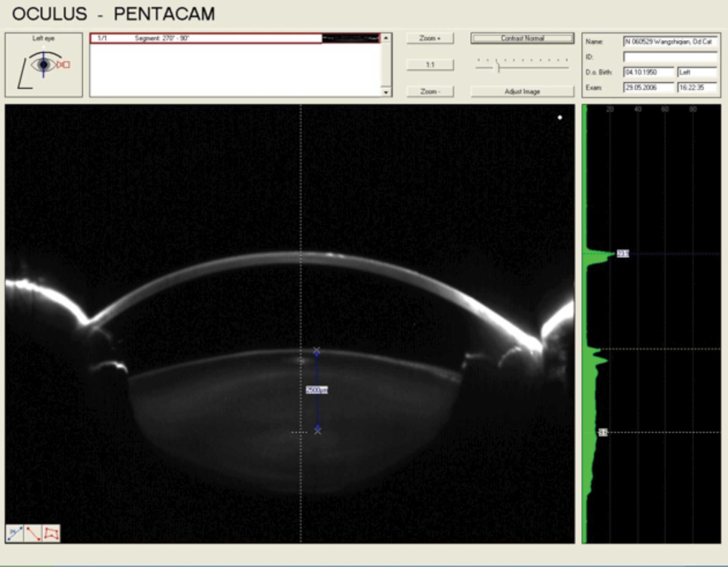Image resolution: width=728 pixels, height=567 pixels.
Task: Click the Exam date field
Action: pos(648,87)
